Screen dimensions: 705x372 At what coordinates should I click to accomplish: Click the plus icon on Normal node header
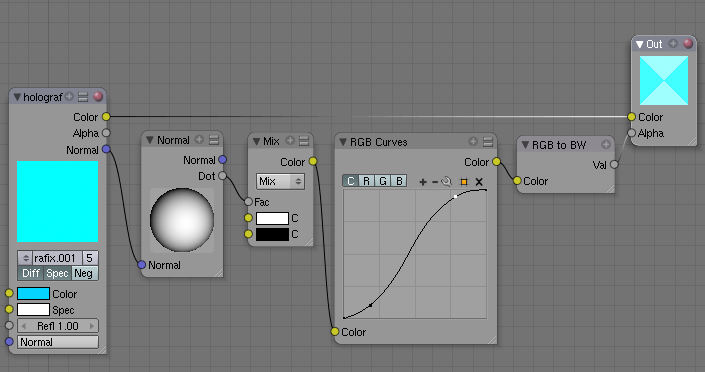click(x=199, y=140)
